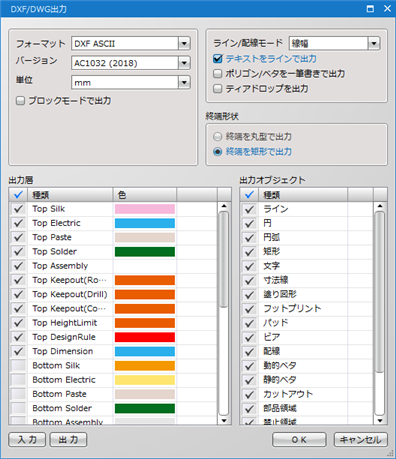Uncheck the 部品領域 output object
Screen dimensions: 396x459
pyautogui.click(x=249, y=409)
